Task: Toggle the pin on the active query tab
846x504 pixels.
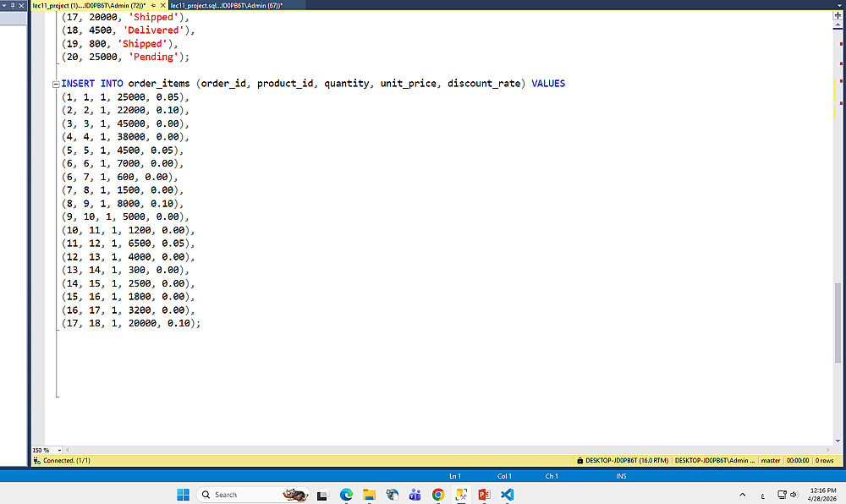Action: click(153, 5)
